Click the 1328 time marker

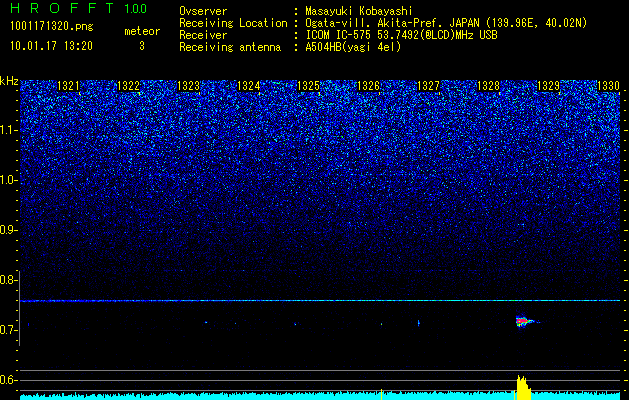click(489, 86)
